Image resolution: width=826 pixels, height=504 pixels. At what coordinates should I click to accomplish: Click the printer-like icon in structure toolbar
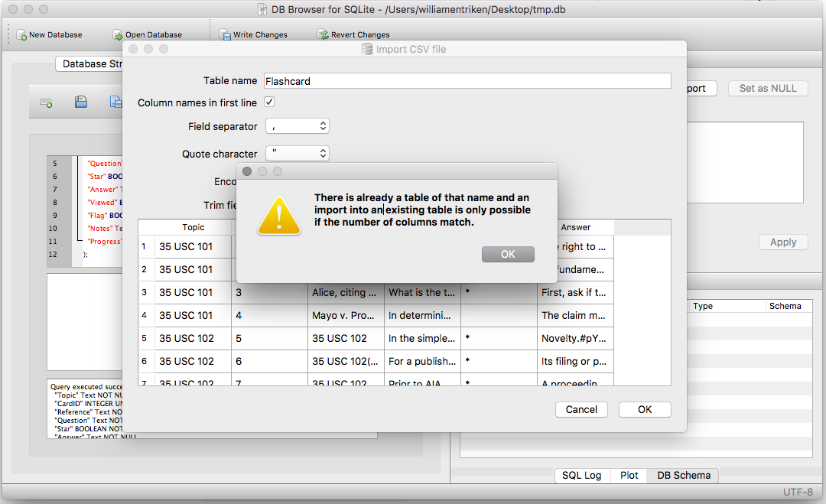tap(81, 102)
